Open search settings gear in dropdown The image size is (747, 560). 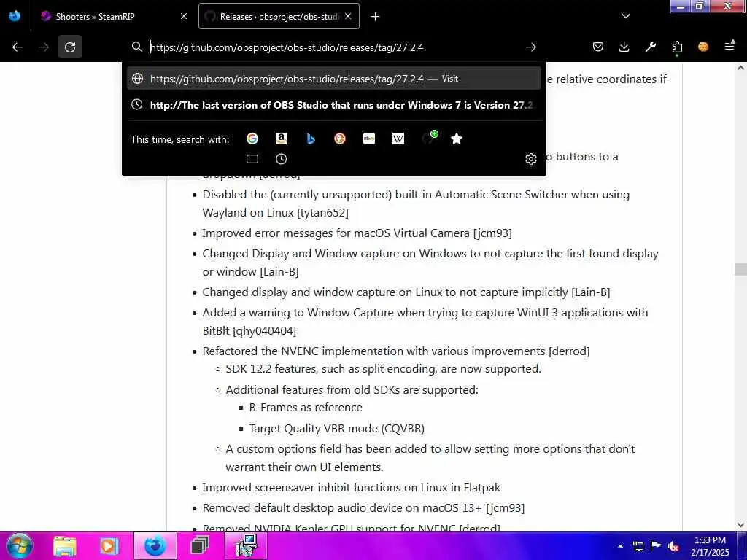(x=531, y=159)
